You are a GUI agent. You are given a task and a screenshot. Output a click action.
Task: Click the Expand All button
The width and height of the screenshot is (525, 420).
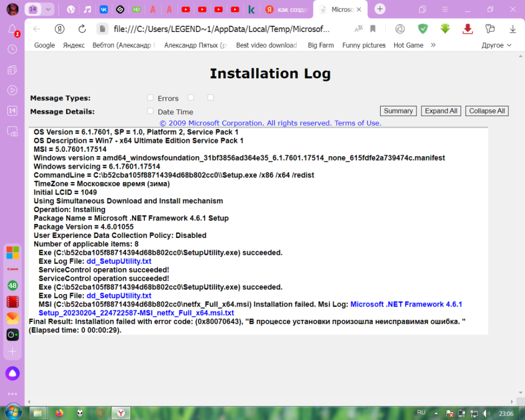click(441, 111)
